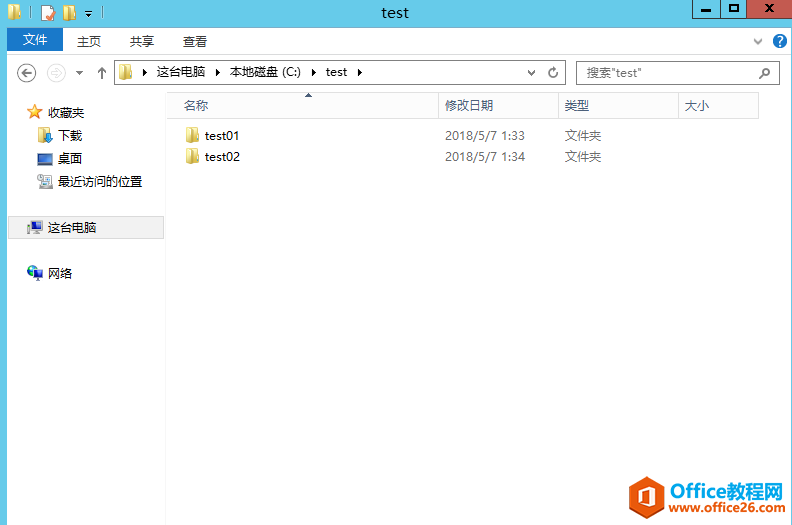Click the address bar folder icon

click(125, 72)
